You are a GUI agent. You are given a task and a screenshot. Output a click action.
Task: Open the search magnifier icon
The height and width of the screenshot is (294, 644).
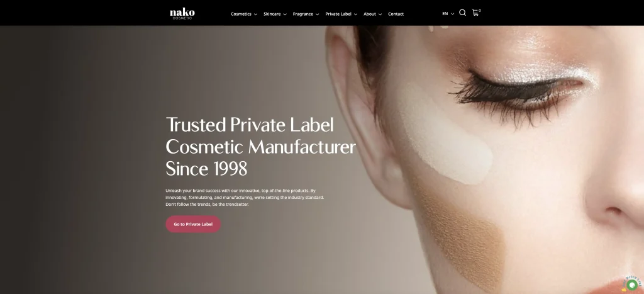tap(462, 13)
